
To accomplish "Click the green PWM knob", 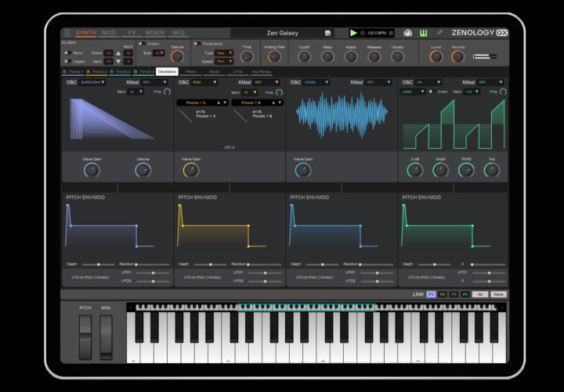I will [x=466, y=171].
